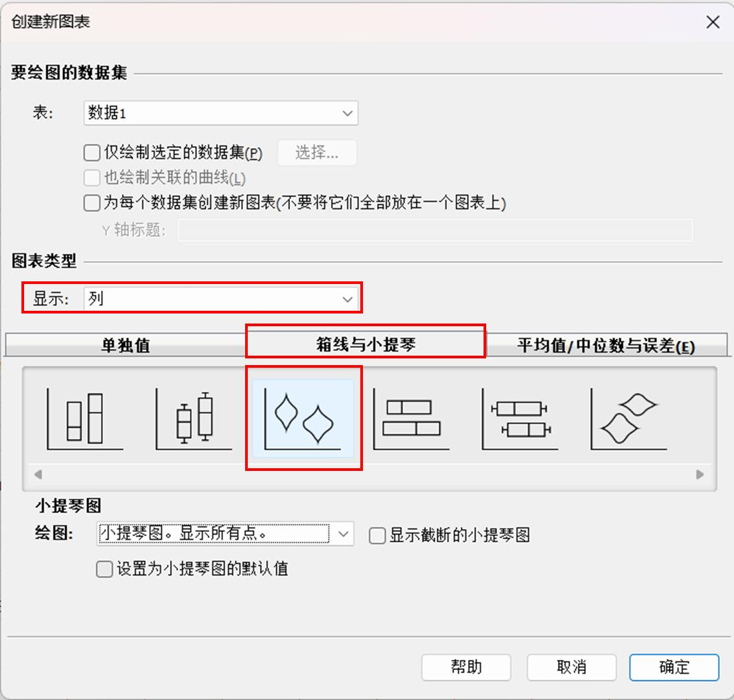Check 设置为小提琴图的默认值 option
The image size is (734, 700).
[104, 569]
